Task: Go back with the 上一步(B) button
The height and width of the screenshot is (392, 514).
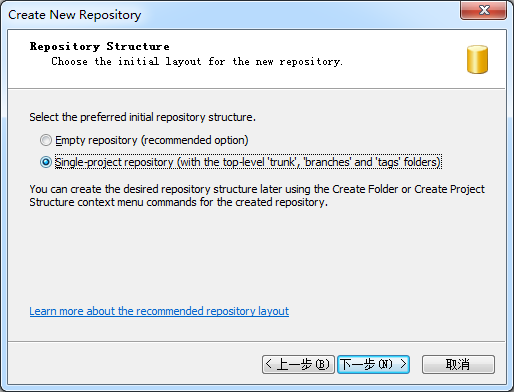Action: (298, 364)
